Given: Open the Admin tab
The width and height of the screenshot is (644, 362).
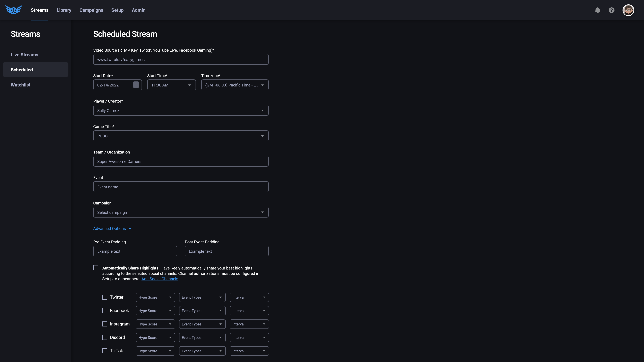Looking at the screenshot, I should pyautogui.click(x=139, y=10).
